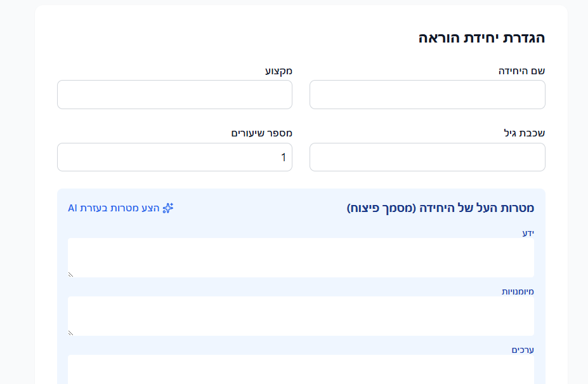Click the 'מיומנויות' label text
This screenshot has width=588, height=384.
click(518, 291)
